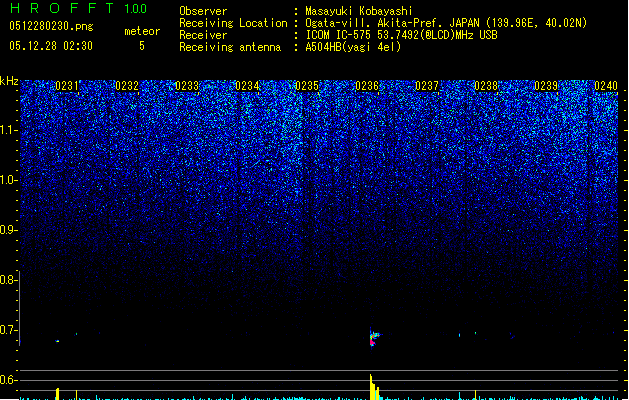Click the 0233 time marker
Screen dimensions: 629x400
(187, 86)
